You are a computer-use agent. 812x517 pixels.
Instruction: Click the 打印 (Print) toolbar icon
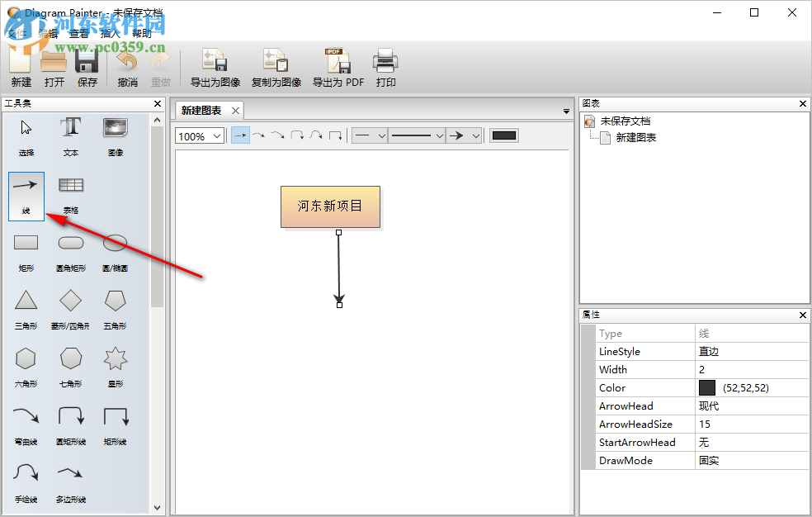tap(385, 66)
